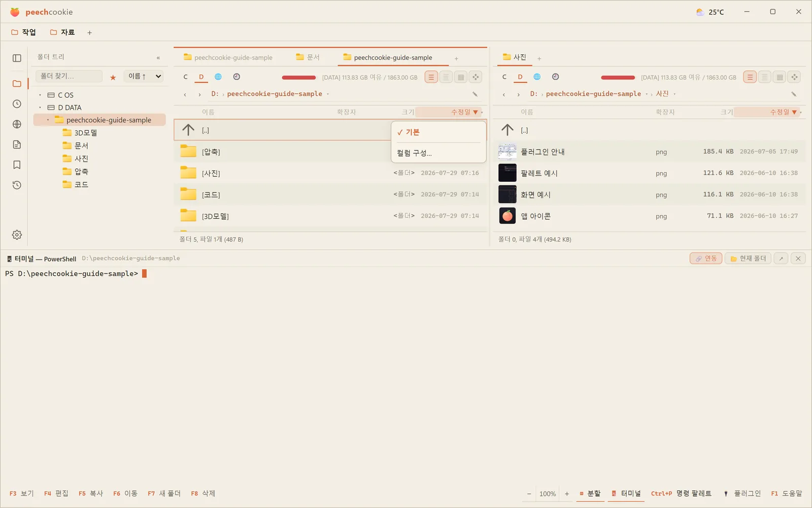Expand the C OS drive node
812x508 pixels.
40,95
